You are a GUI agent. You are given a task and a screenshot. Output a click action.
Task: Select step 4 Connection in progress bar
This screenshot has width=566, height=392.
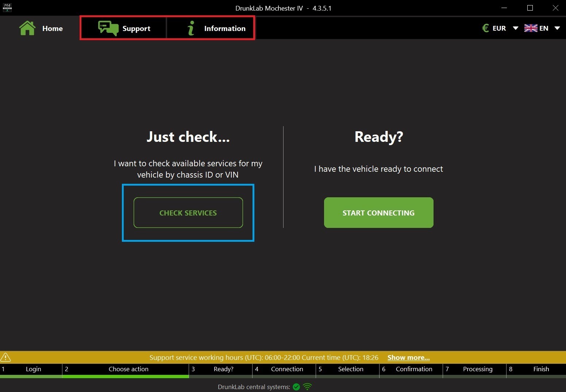point(287,369)
